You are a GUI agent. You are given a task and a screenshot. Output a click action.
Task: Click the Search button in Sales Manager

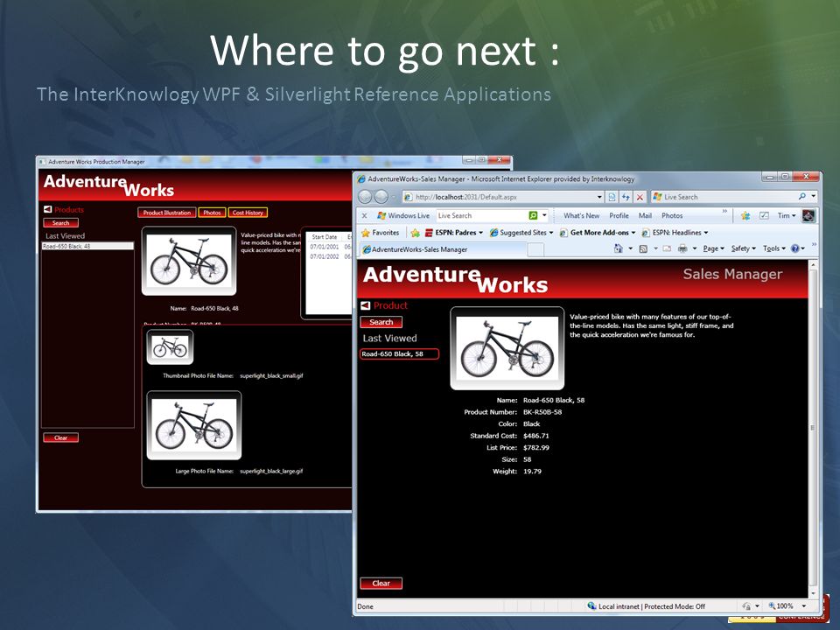coord(381,322)
